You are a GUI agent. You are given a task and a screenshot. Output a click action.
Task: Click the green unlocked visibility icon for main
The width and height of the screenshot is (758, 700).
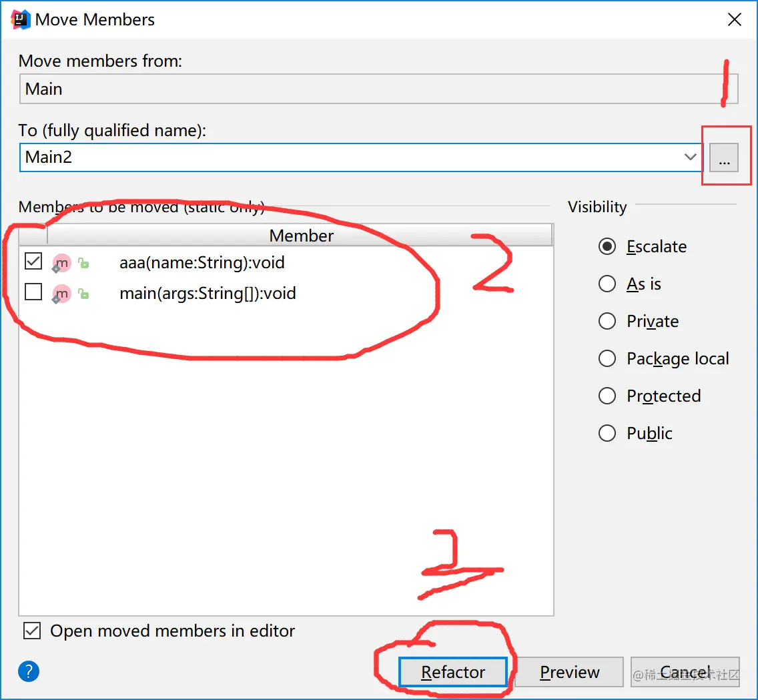point(83,294)
